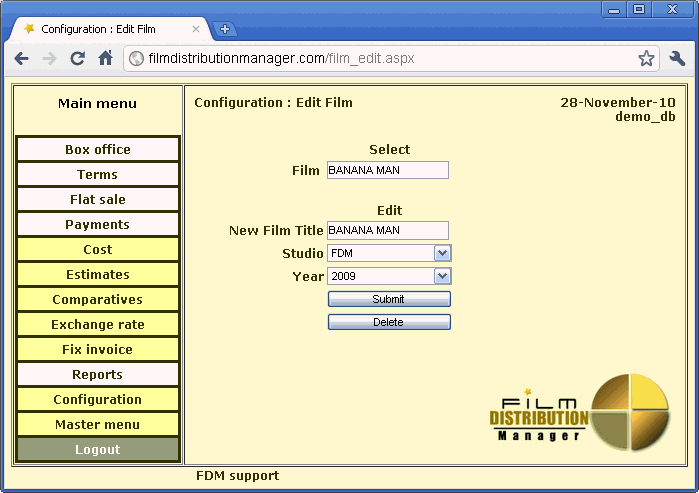
Task: Expand the Year dropdown
Action: click(x=442, y=276)
